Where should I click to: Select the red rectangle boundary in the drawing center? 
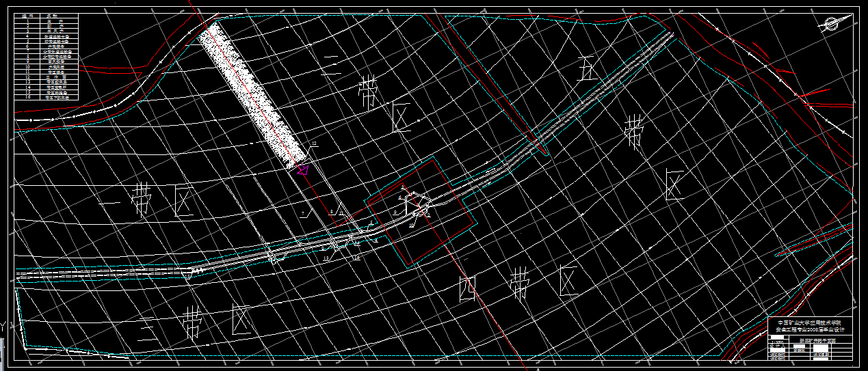(x=419, y=212)
